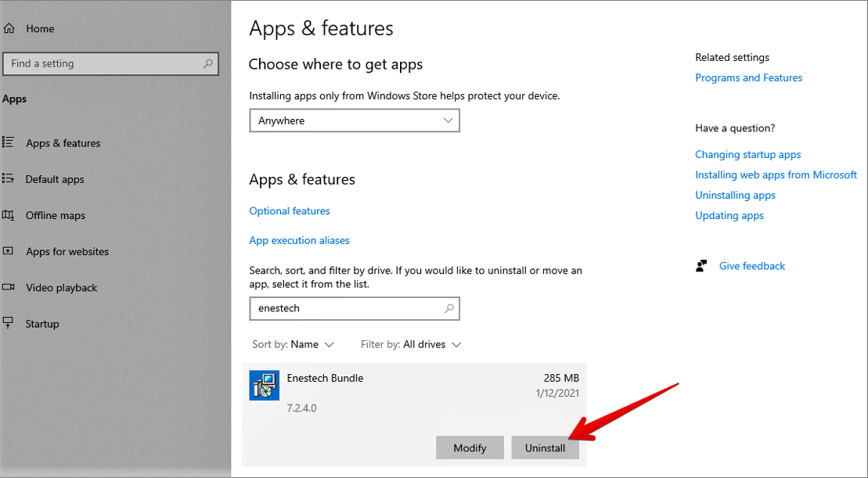Click the Apps & features sidebar icon
The image size is (868, 478).
click(x=8, y=142)
